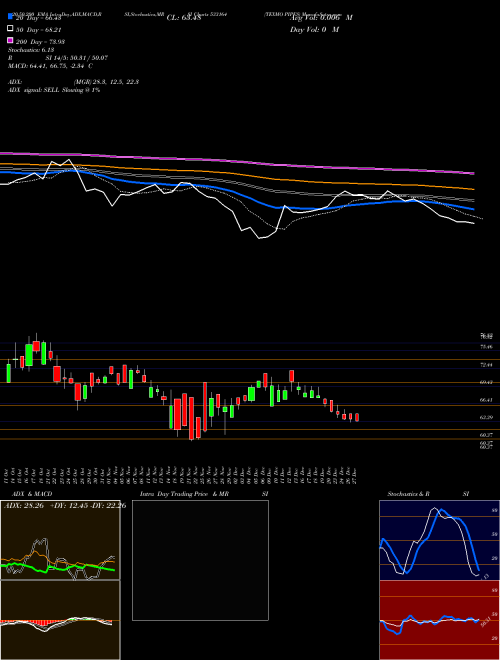Click the 'ADX: 28.26 +DY: 12.45 -DY: 22.26' header
500x660 pixels.
tap(65, 506)
